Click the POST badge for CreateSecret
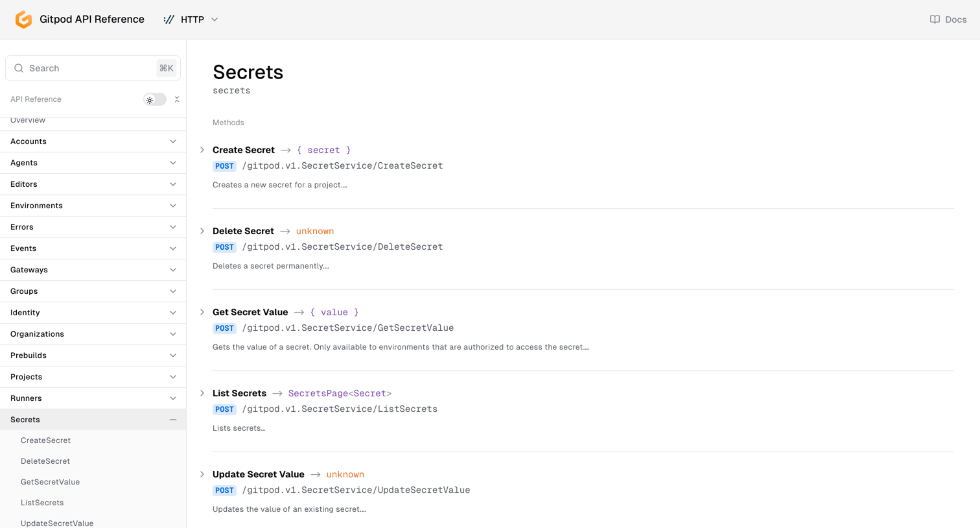Image resolution: width=980 pixels, height=528 pixels. coord(224,166)
